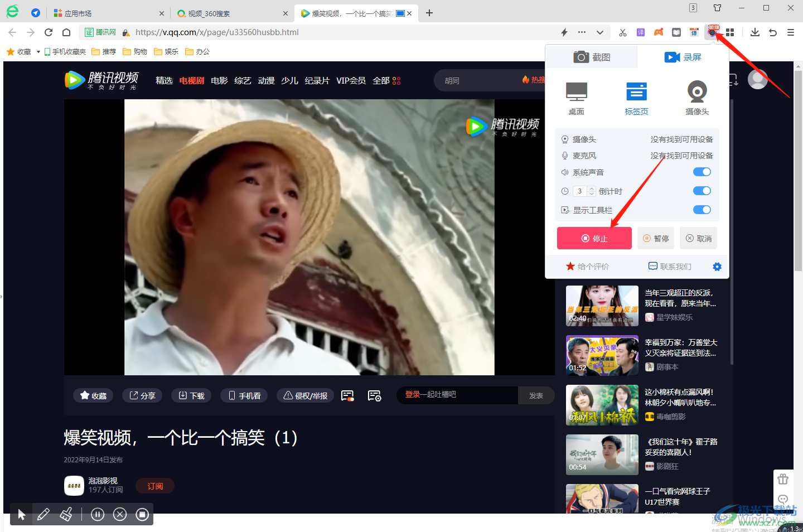Click the danmaku toggle icon below the video
Screen dimensions: 803x532
[347, 396]
